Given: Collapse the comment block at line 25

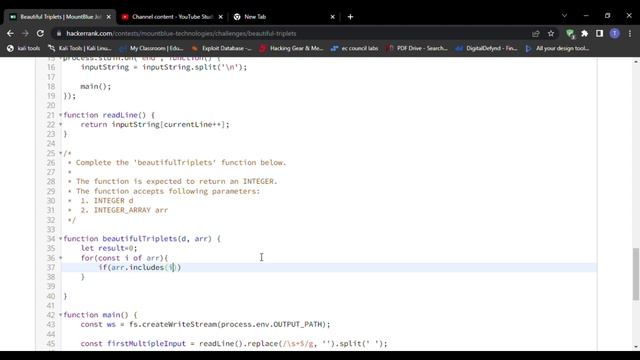Looking at the screenshot, I should point(60,153).
